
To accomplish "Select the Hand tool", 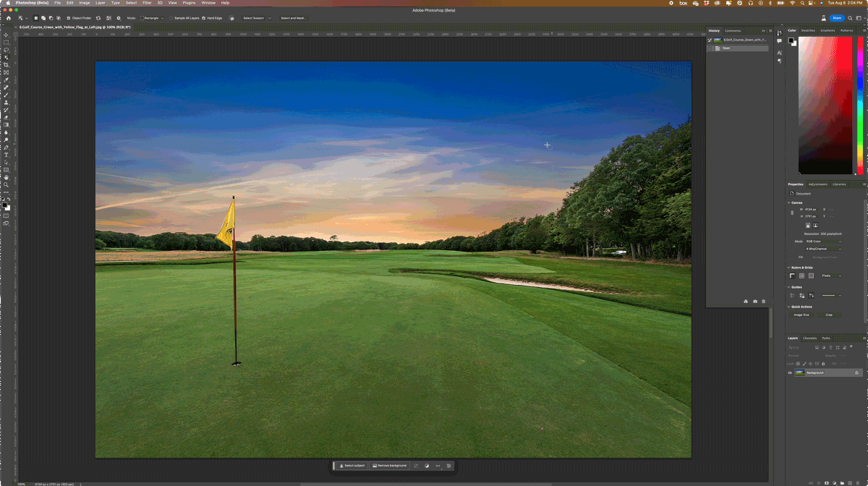I will (6, 176).
